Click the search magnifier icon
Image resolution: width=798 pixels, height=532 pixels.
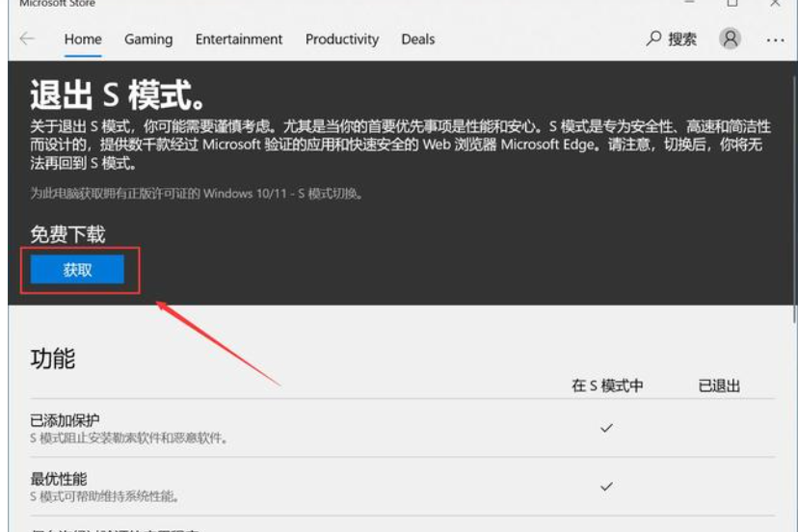[654, 40]
